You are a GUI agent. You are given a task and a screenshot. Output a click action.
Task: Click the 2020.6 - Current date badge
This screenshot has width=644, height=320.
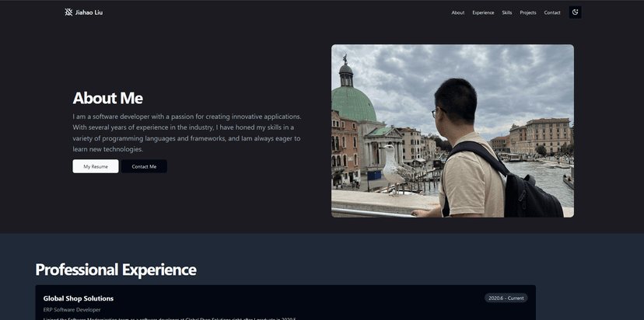pos(506,297)
